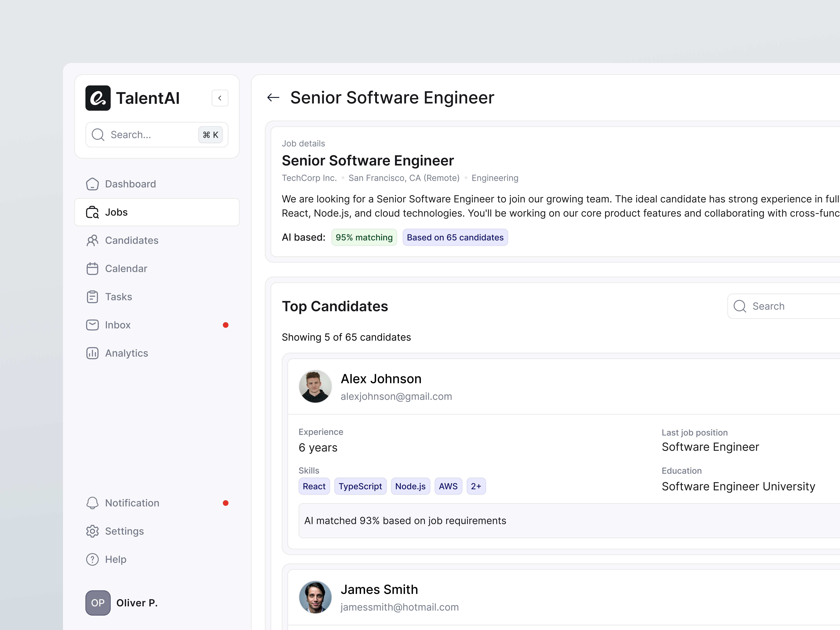
Task: Open the Inbox
Action: 157,325
